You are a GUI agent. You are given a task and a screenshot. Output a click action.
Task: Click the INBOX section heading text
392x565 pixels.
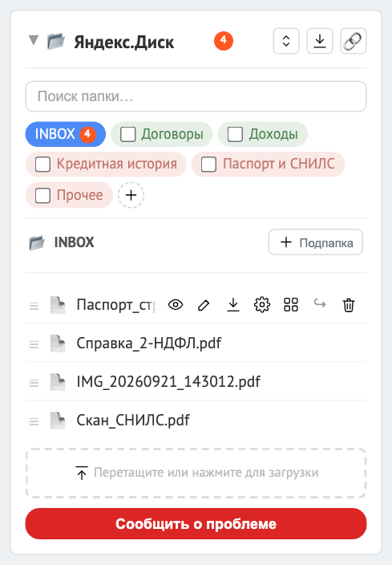[74, 242]
